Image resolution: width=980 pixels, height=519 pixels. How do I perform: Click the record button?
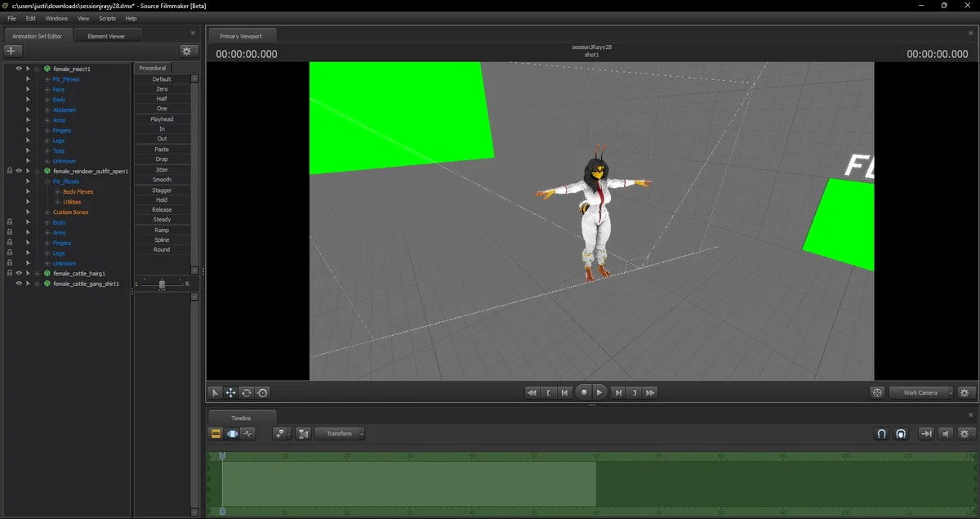pyautogui.click(x=584, y=393)
